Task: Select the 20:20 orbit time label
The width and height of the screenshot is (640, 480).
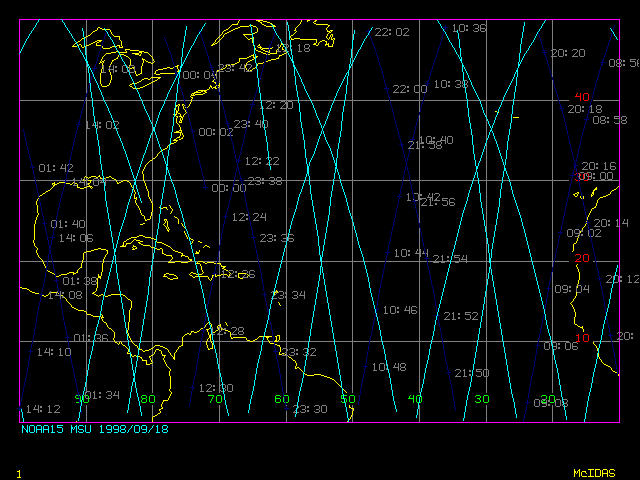Action: 568,53
